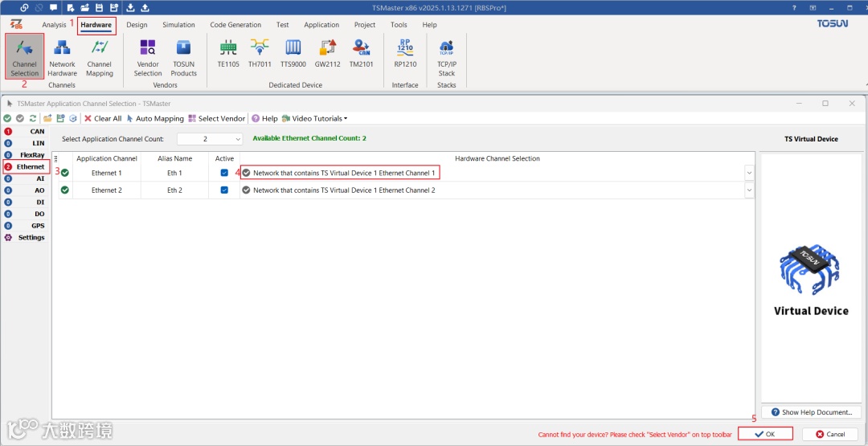Open the Channel Mapping tool
This screenshot has height=446, width=868.
pos(100,57)
